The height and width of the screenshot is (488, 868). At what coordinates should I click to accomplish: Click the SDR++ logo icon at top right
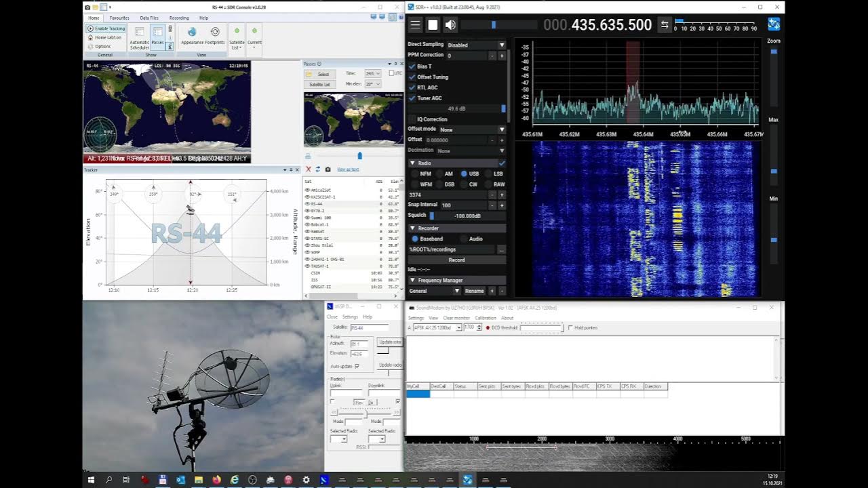coord(774,24)
